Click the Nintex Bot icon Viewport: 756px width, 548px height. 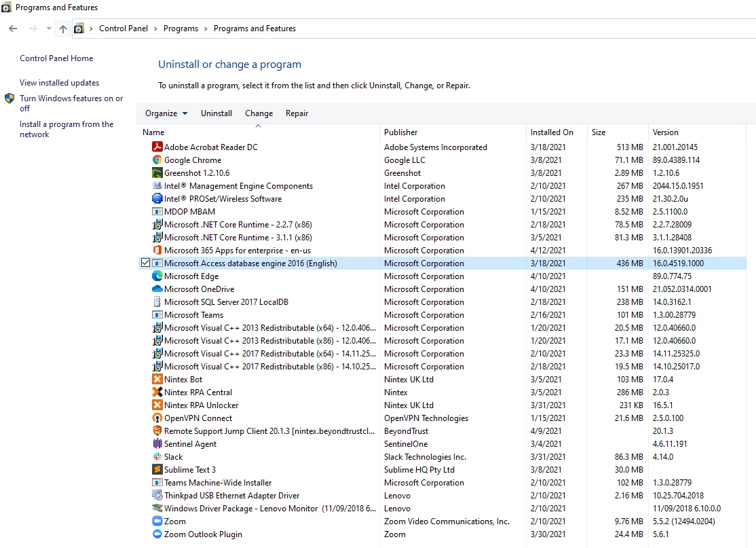pos(157,379)
